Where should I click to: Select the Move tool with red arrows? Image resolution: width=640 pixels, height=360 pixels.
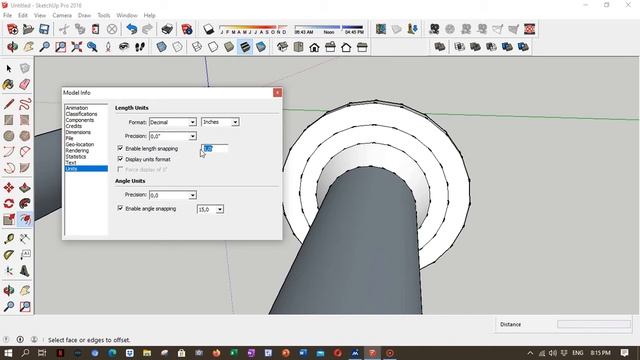(x=9, y=187)
